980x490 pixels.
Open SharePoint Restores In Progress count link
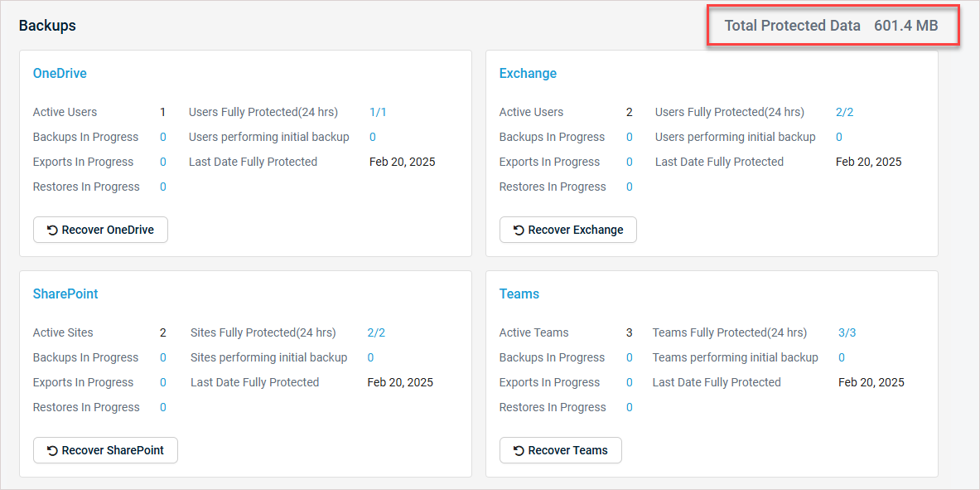163,407
